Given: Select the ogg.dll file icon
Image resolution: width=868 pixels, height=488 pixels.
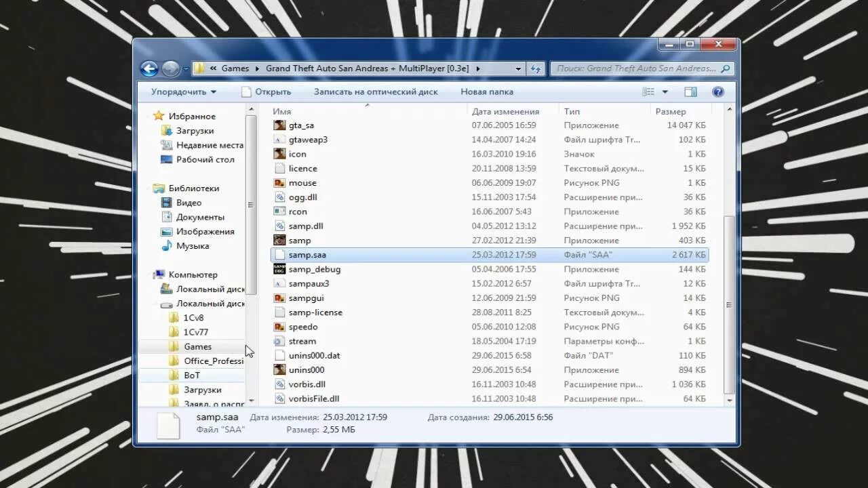Looking at the screenshot, I should tap(279, 197).
